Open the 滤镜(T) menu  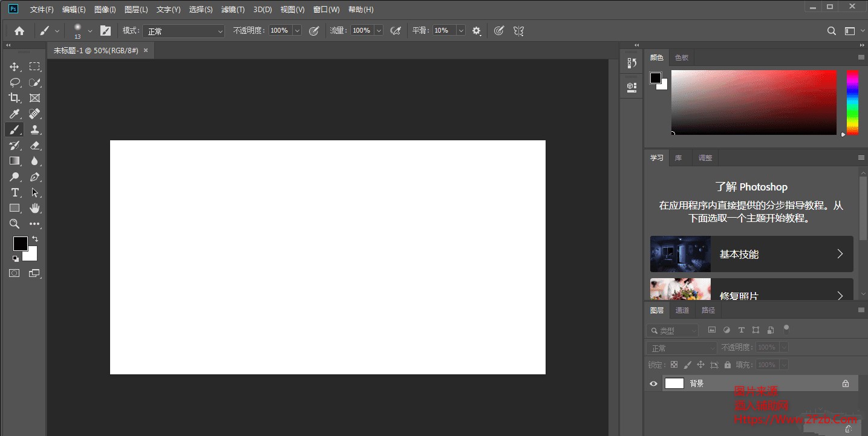[233, 10]
